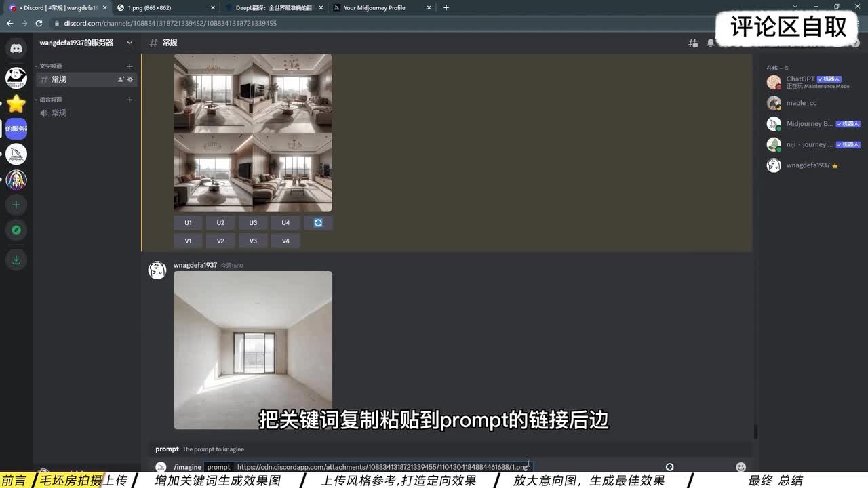Open Discord direct messages home icon
Viewport: 868px width, 488px height.
coord(16,48)
